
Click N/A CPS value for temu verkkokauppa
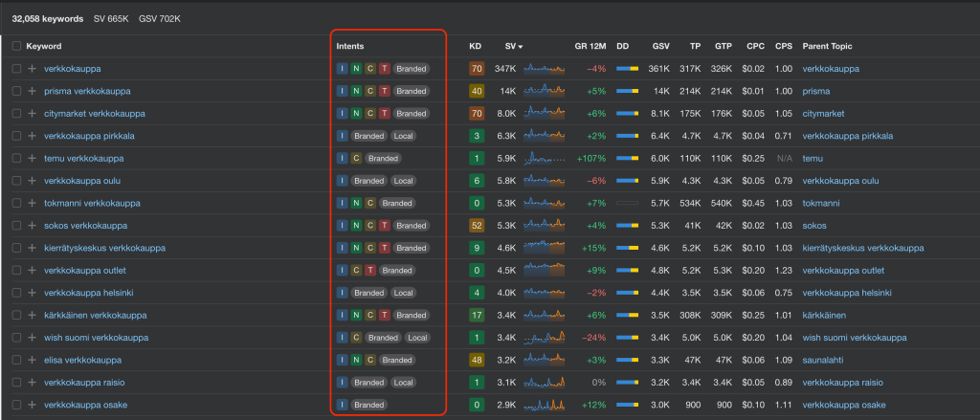pyautogui.click(x=785, y=159)
